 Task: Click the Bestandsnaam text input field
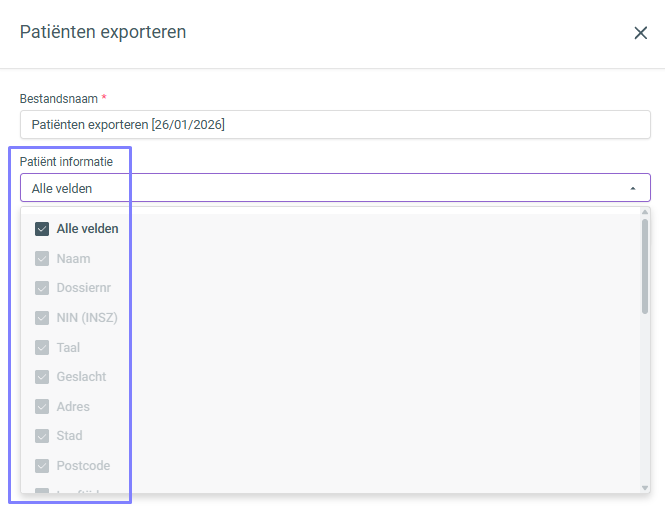click(x=335, y=124)
